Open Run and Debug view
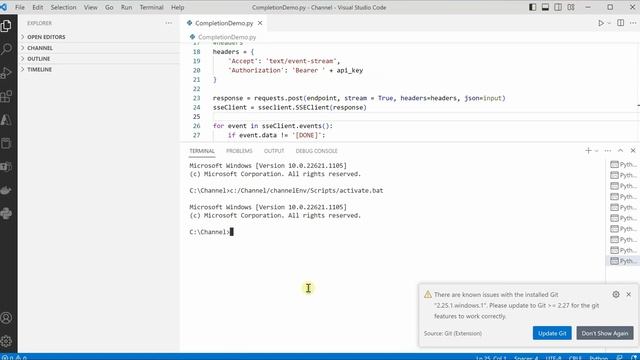640x360 pixels. [6, 73]
